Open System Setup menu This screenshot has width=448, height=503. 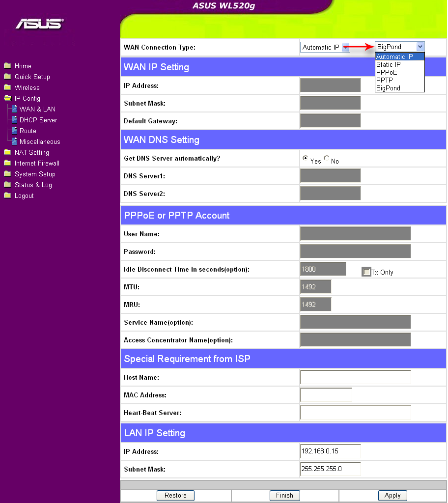[35, 174]
